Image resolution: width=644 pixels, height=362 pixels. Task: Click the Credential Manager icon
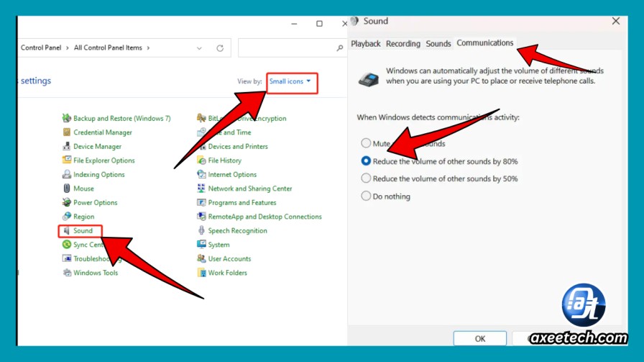pyautogui.click(x=67, y=132)
